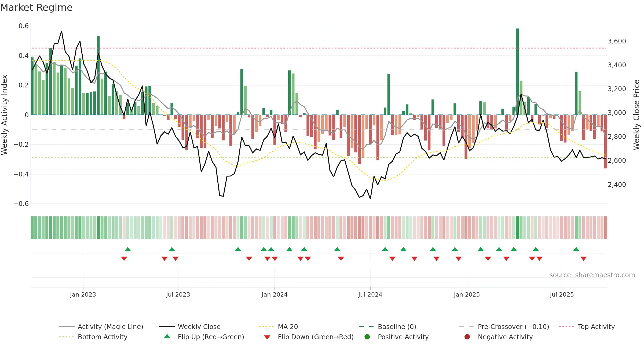Toggle the Activity (Magic Line) legend entry
The height and width of the screenshot is (362, 644).
pos(101,327)
